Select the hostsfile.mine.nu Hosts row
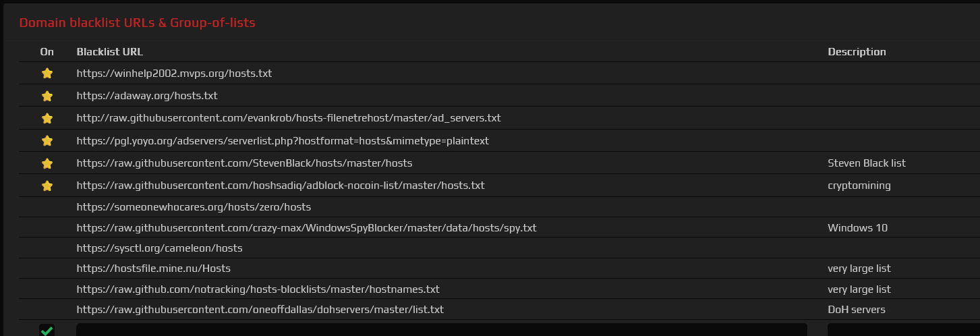Image resolution: width=980 pixels, height=336 pixels. (x=499, y=269)
